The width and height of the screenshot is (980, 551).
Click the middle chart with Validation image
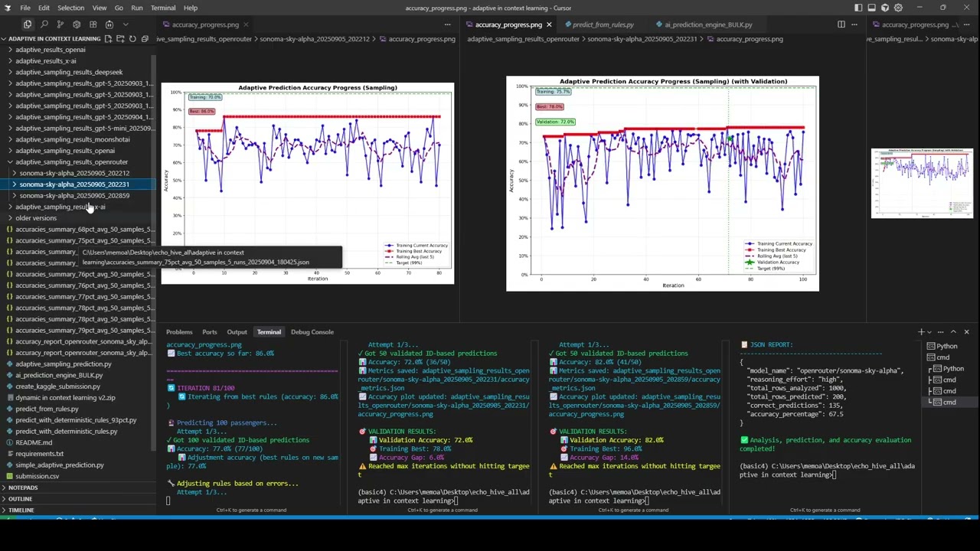point(662,183)
